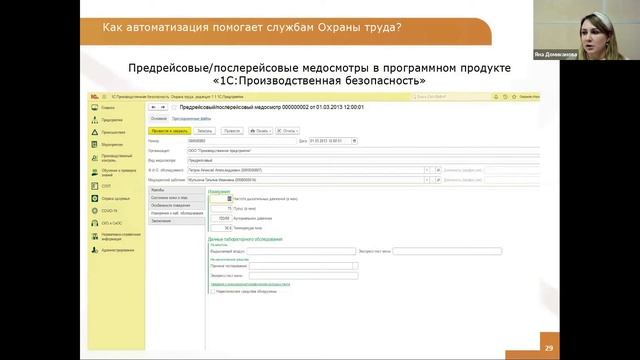640x360 pixels.
Task: Open the examined person's card via open icon
Action: pos(438,170)
